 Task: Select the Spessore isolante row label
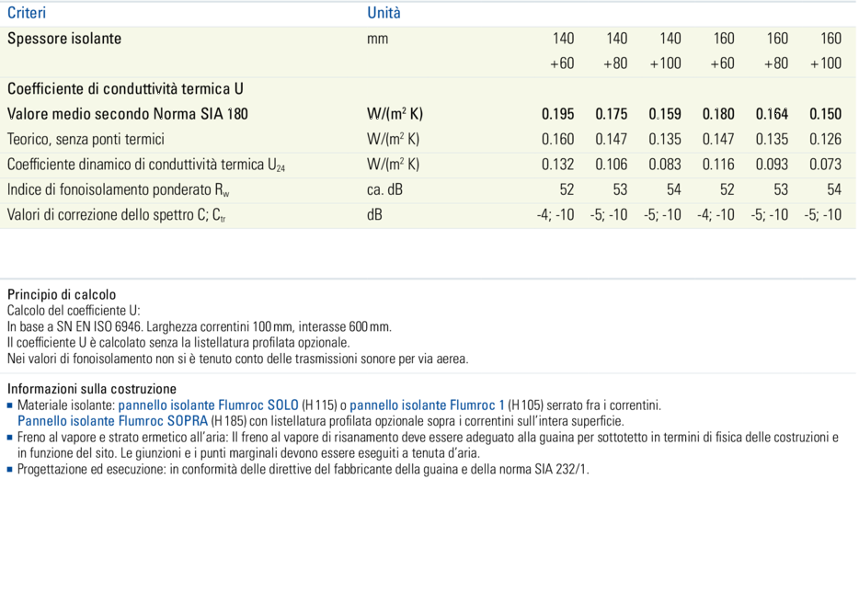tap(64, 39)
